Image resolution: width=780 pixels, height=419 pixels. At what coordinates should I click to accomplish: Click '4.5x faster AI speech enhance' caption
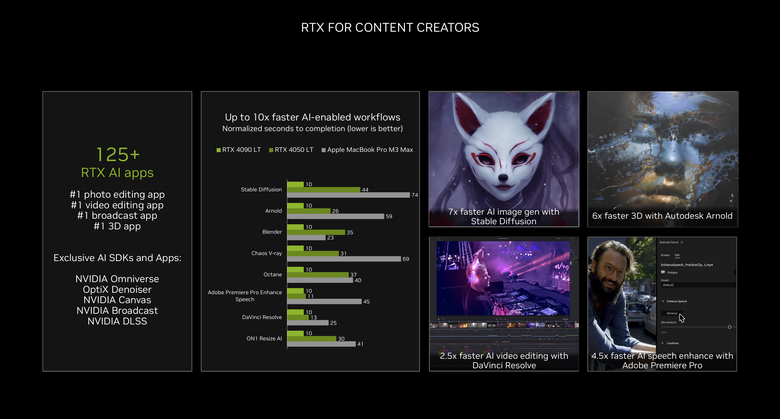pos(662,360)
